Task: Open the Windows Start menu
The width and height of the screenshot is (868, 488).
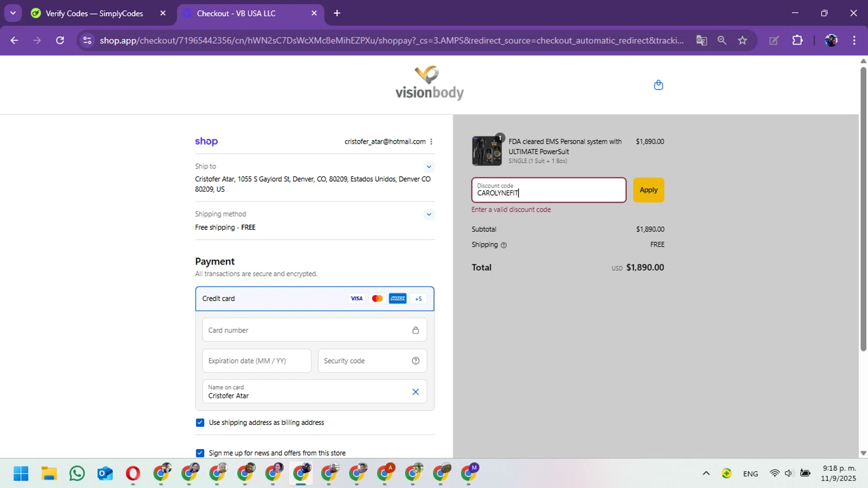Action: pyautogui.click(x=21, y=474)
